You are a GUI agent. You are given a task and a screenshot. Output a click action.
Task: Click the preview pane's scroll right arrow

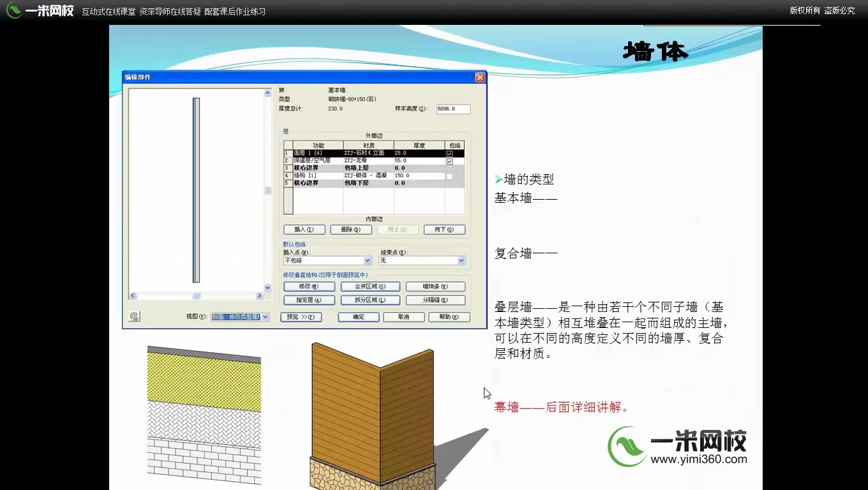coord(260,296)
